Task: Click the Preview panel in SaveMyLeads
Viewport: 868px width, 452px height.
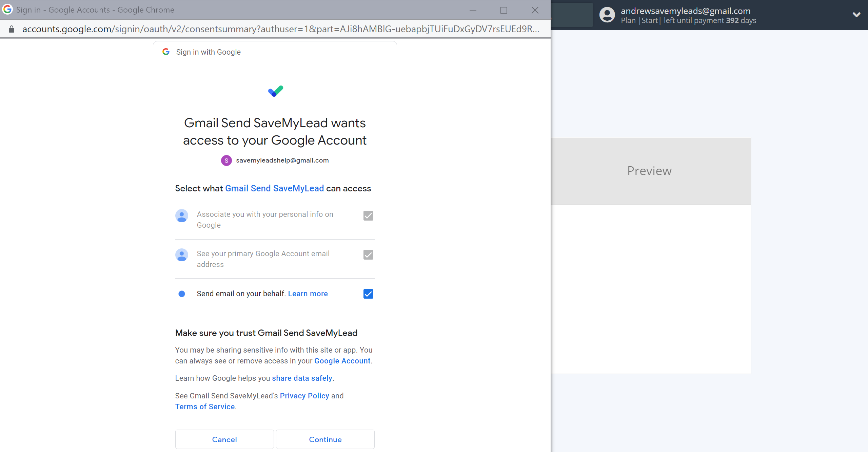Action: [651, 171]
